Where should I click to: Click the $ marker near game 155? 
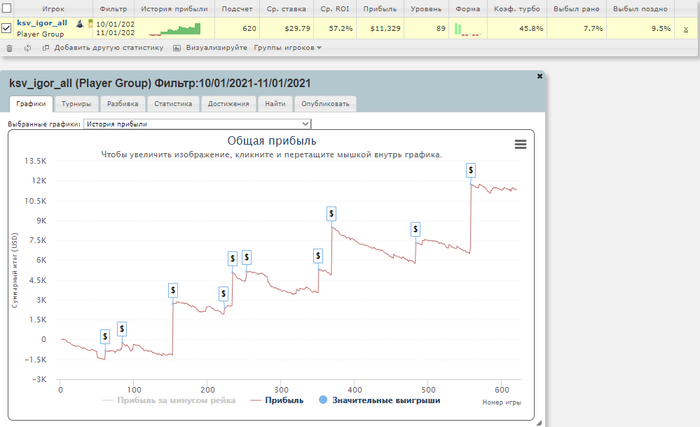coord(173,291)
